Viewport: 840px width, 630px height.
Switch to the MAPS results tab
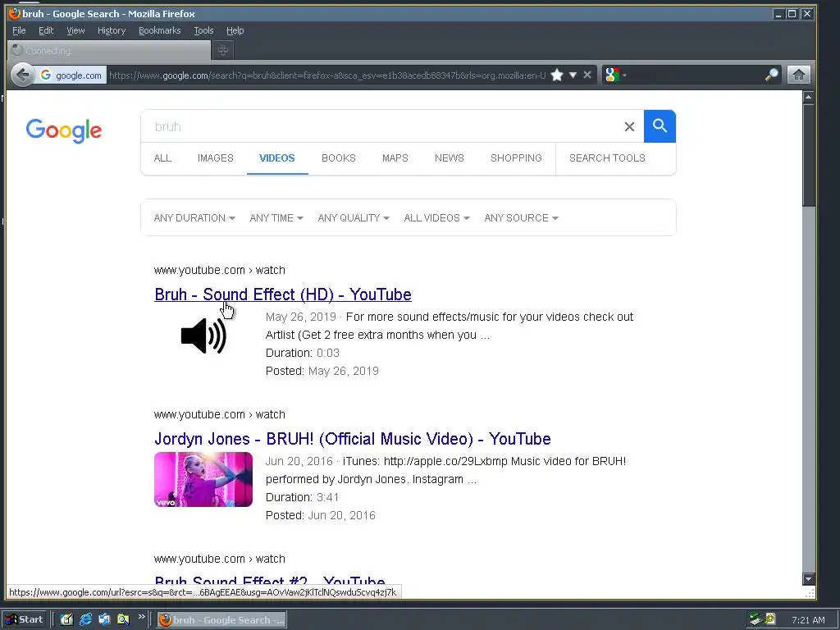click(395, 158)
